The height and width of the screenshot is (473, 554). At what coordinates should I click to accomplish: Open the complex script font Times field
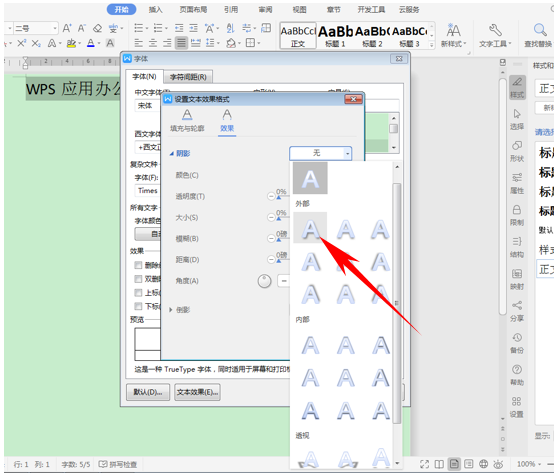point(148,191)
